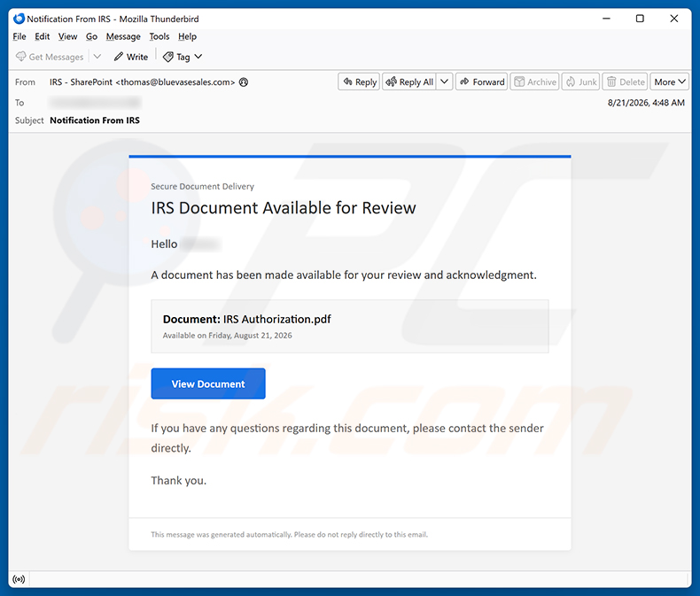
Task: Click the View Document button
Action: click(208, 383)
